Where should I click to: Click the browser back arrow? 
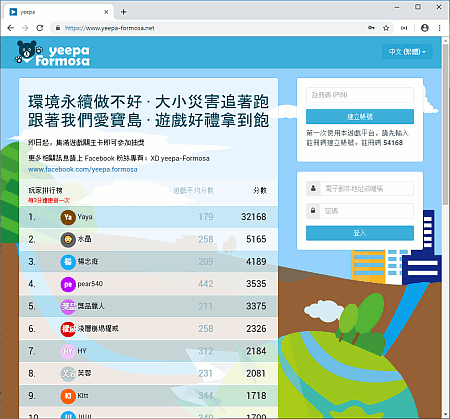tap(11, 28)
